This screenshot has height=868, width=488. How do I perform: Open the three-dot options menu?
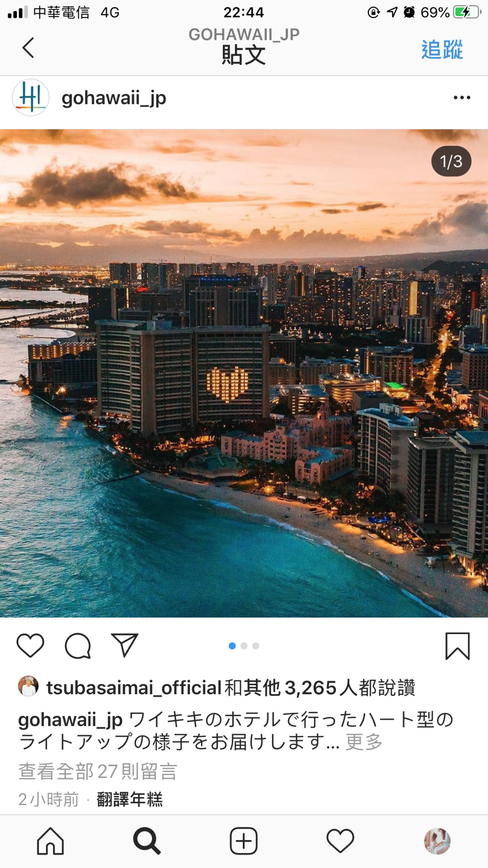click(462, 98)
